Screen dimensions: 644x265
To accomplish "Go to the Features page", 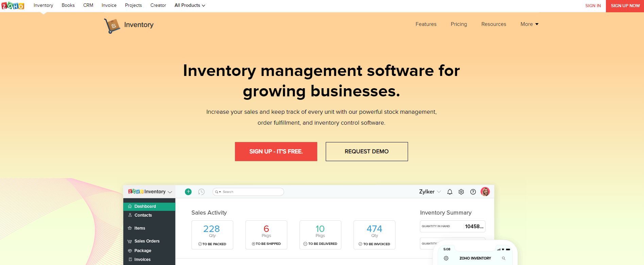I will 426,24.
